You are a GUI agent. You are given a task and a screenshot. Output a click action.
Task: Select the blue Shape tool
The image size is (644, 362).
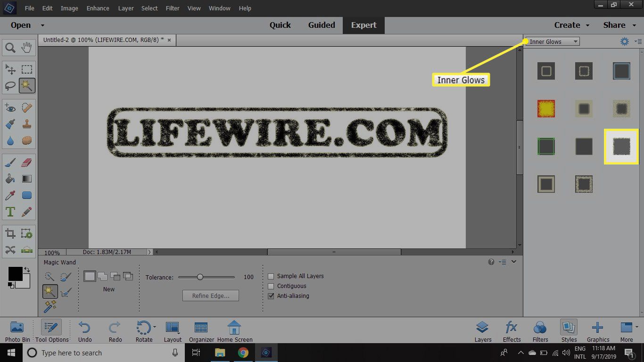click(27, 195)
